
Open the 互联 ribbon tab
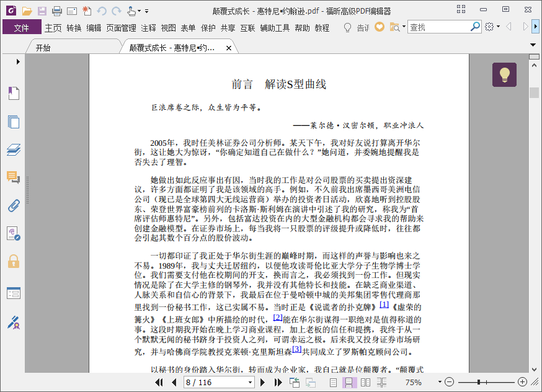coord(247,28)
